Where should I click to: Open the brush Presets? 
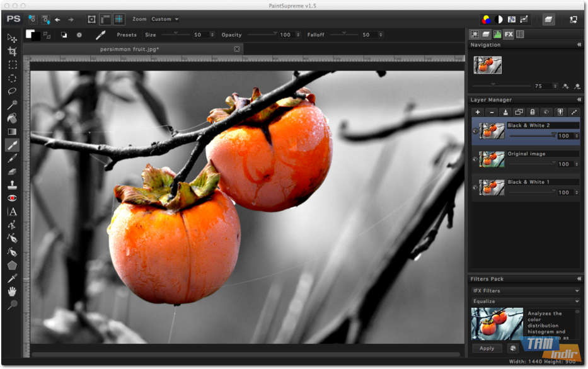[126, 35]
